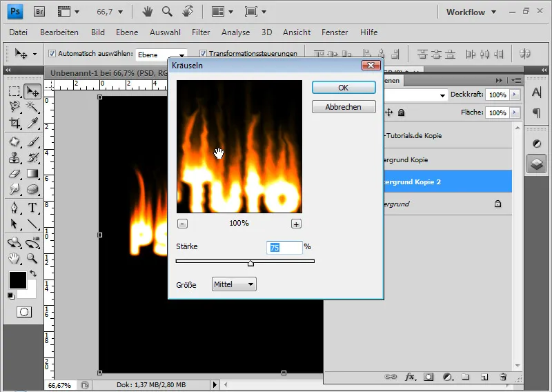This screenshot has width=552, height=392.
Task: Open the Ansicht menu
Action: click(x=297, y=32)
